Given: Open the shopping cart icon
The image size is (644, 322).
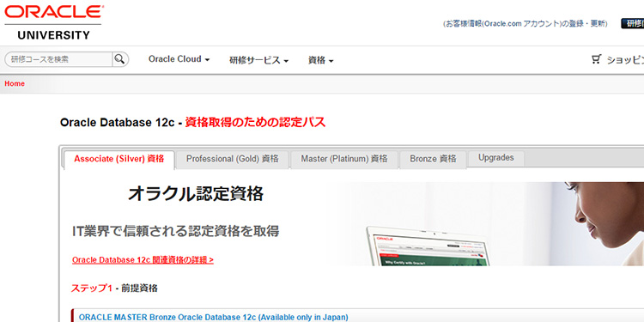Looking at the screenshot, I should (596, 59).
